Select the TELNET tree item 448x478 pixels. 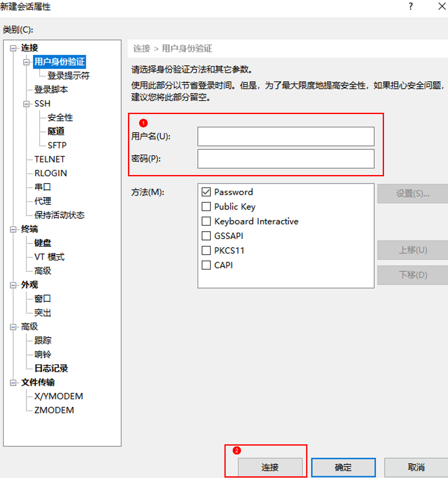click(x=50, y=159)
